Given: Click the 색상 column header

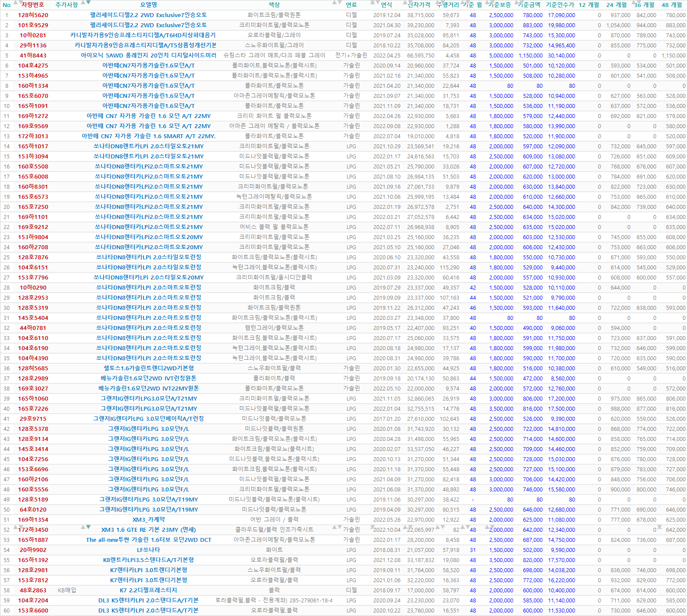Looking at the screenshot, I should pos(274,5).
